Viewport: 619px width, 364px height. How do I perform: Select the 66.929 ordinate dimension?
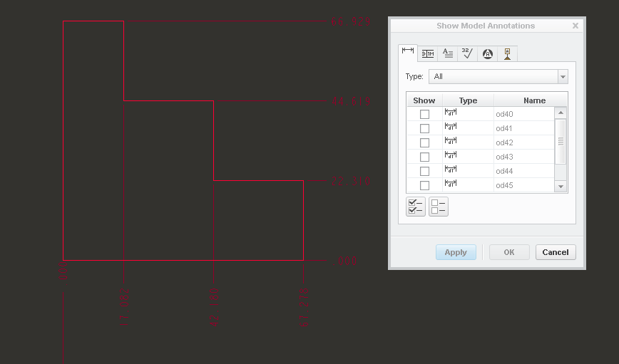(x=351, y=21)
